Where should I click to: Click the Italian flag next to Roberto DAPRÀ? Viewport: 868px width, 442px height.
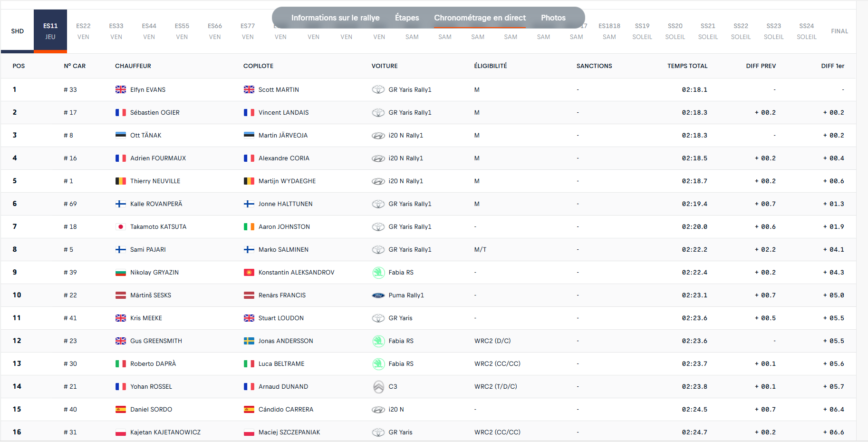click(121, 363)
